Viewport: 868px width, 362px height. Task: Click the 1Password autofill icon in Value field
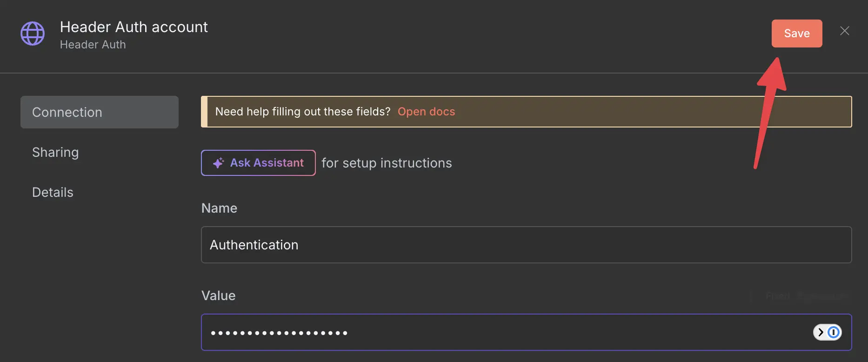coord(834,332)
